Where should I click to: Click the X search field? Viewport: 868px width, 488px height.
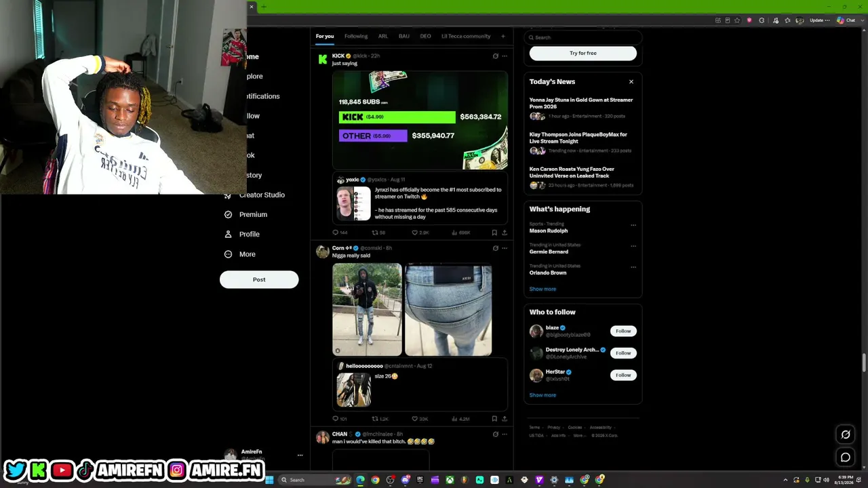click(x=583, y=37)
